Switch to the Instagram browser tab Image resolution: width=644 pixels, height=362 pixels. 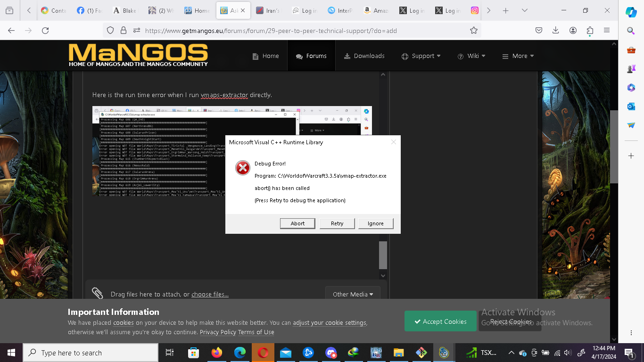475,10
